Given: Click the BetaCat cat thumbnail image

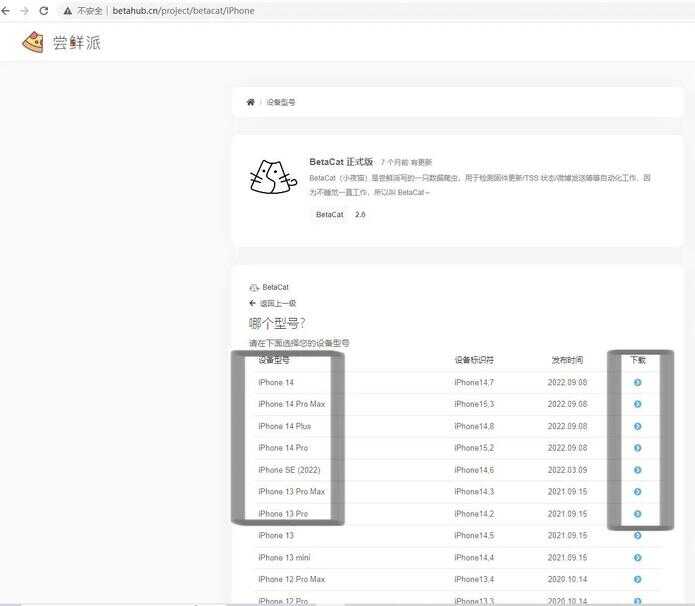Looking at the screenshot, I should (x=273, y=177).
